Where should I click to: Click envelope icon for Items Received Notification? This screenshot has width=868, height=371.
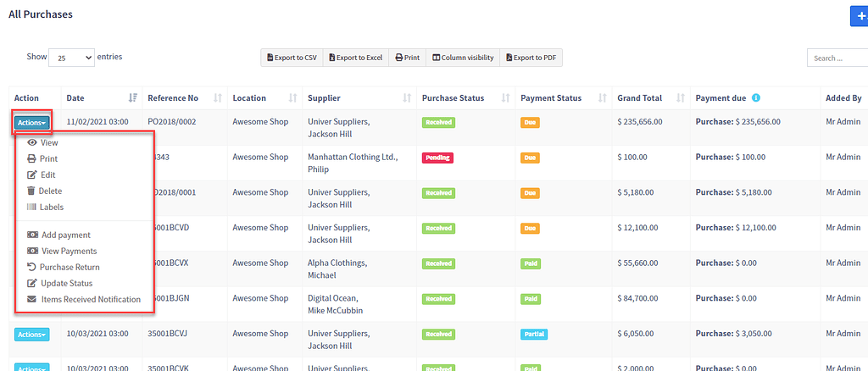(x=32, y=300)
